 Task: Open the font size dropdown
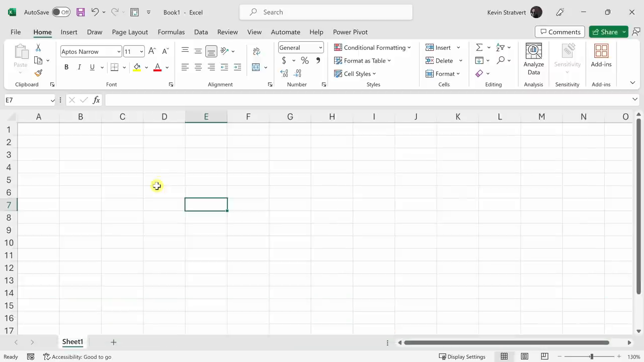pos(141,52)
